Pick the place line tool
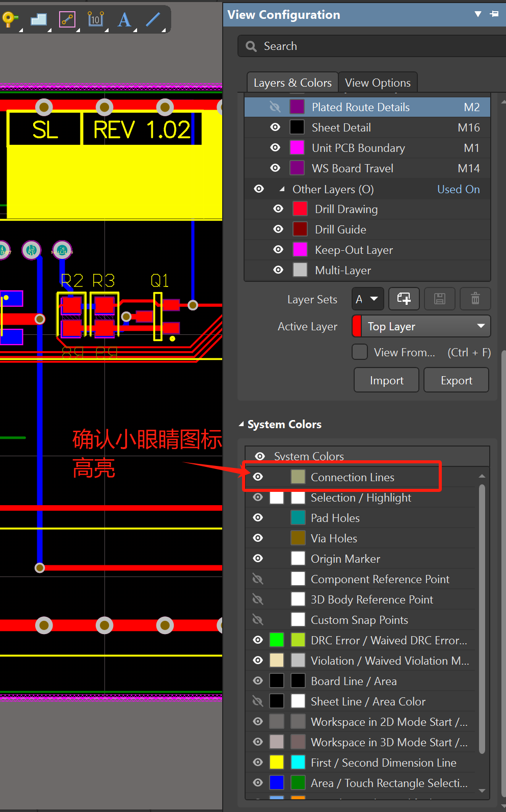Image resolution: width=506 pixels, height=812 pixels. tap(153, 19)
